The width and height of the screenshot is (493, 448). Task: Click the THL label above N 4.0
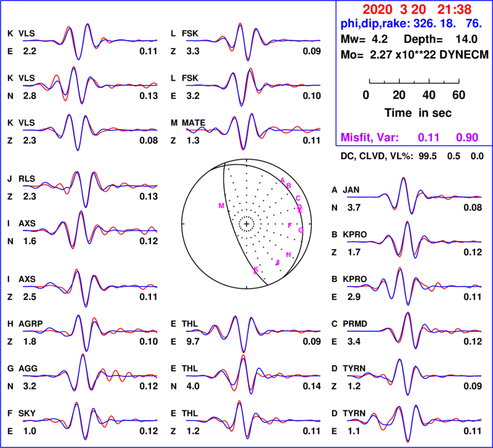point(190,368)
